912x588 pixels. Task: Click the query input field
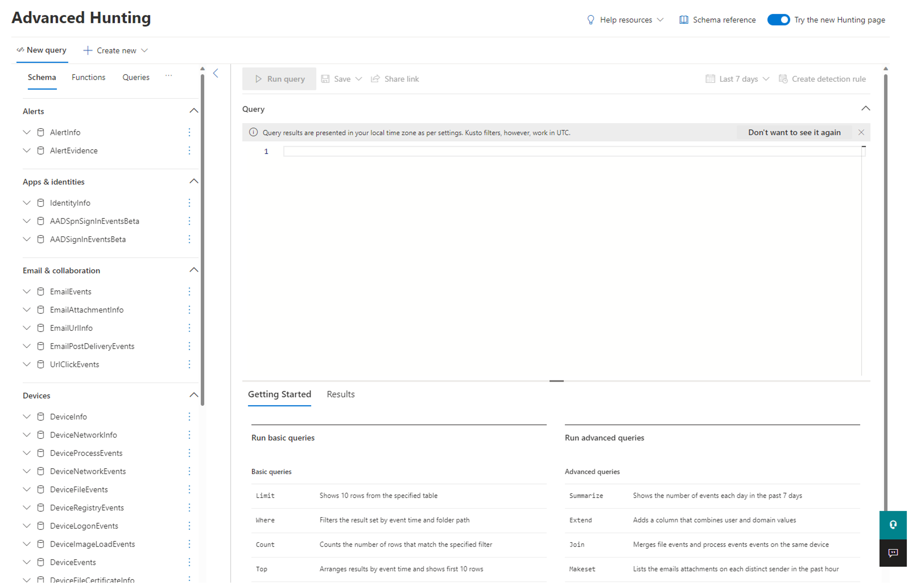coord(572,151)
